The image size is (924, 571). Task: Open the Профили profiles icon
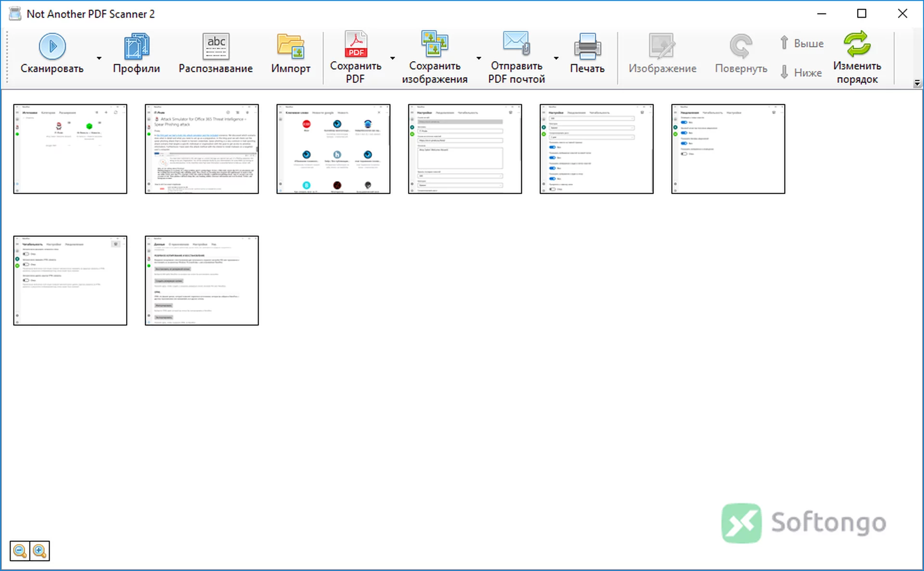point(137,47)
